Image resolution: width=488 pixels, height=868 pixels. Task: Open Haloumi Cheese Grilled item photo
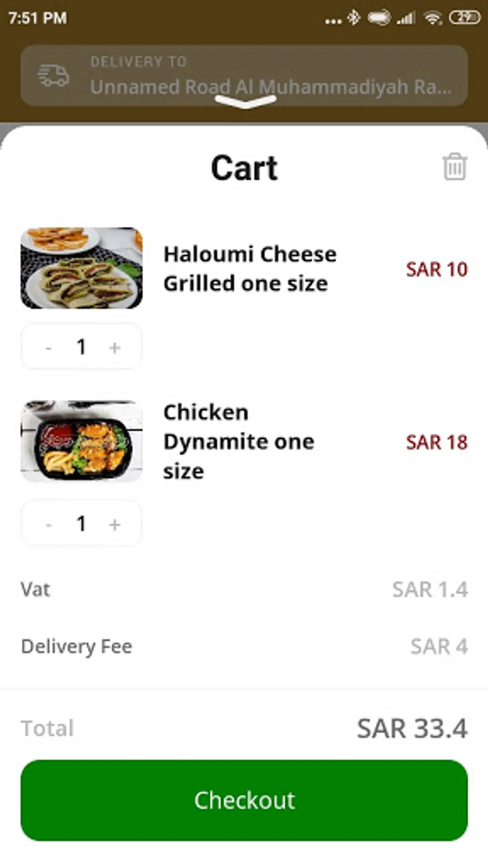(x=82, y=268)
